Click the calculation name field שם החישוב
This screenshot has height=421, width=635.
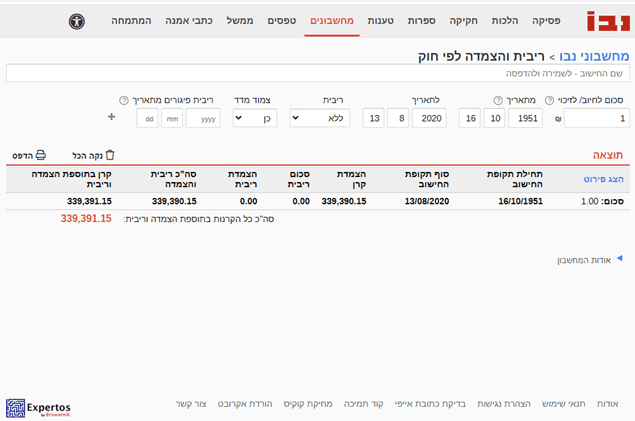coord(318,73)
